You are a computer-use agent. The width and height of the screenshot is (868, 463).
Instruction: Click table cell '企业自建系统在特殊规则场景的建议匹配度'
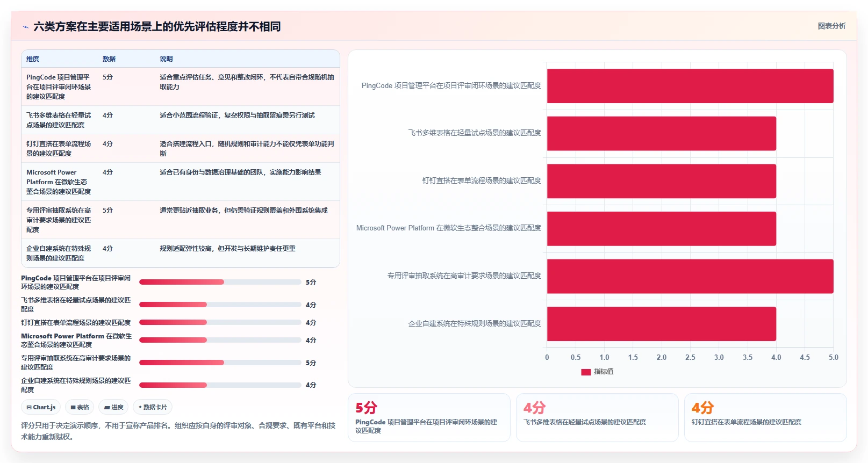tap(59, 253)
